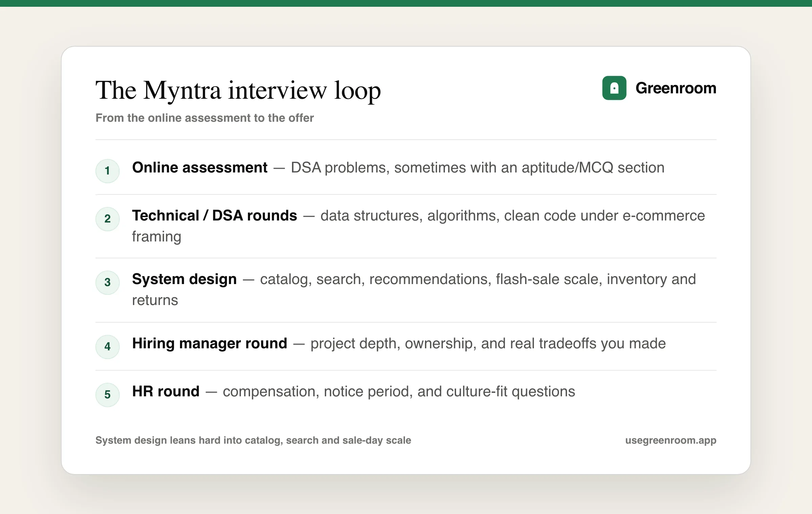
Task: Click the Greenroom brand name
Action: pyautogui.click(x=676, y=88)
